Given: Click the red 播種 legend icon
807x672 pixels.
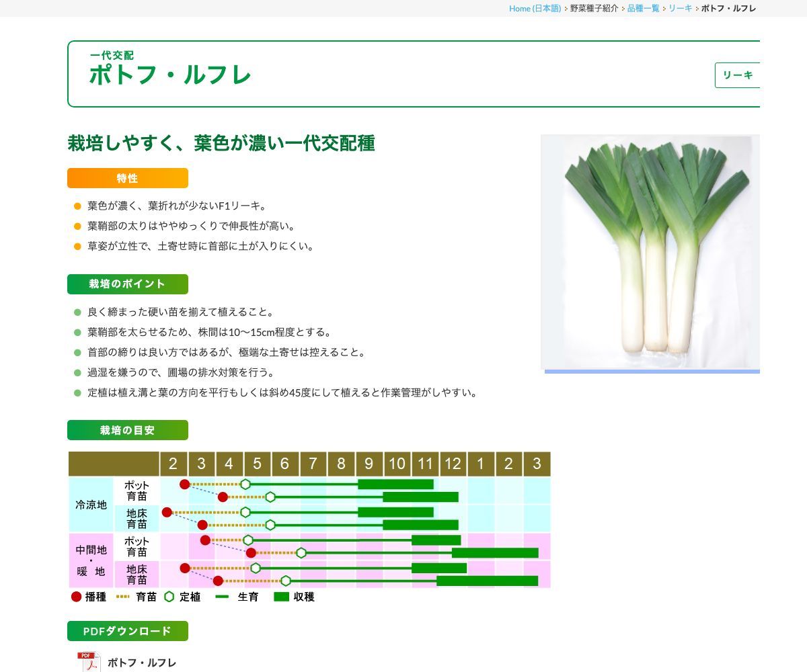Looking at the screenshot, I should pos(77,597).
